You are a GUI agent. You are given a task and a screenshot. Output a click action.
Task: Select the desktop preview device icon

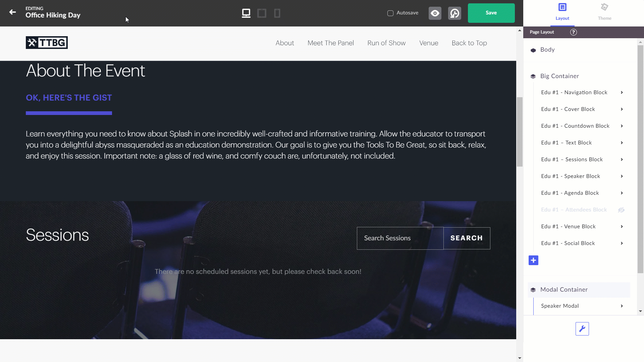pyautogui.click(x=246, y=13)
